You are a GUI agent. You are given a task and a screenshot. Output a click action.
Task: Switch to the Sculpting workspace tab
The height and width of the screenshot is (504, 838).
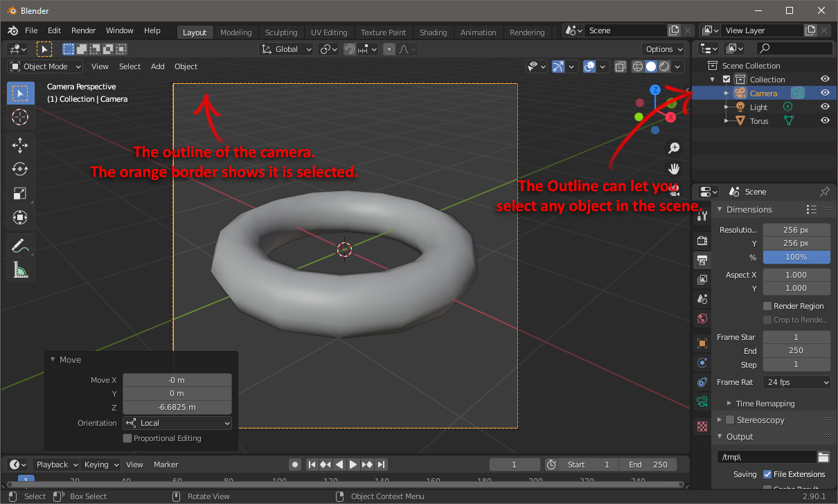[x=281, y=33]
